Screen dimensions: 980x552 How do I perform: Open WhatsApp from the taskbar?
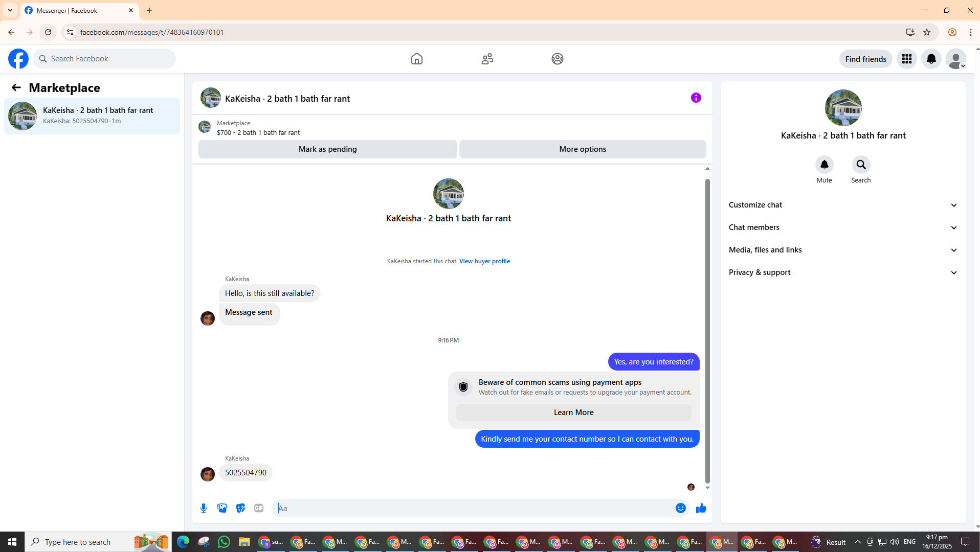(224, 542)
